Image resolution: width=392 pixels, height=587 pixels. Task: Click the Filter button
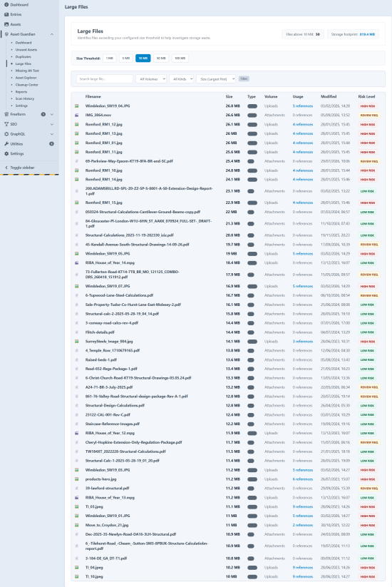coord(244,78)
